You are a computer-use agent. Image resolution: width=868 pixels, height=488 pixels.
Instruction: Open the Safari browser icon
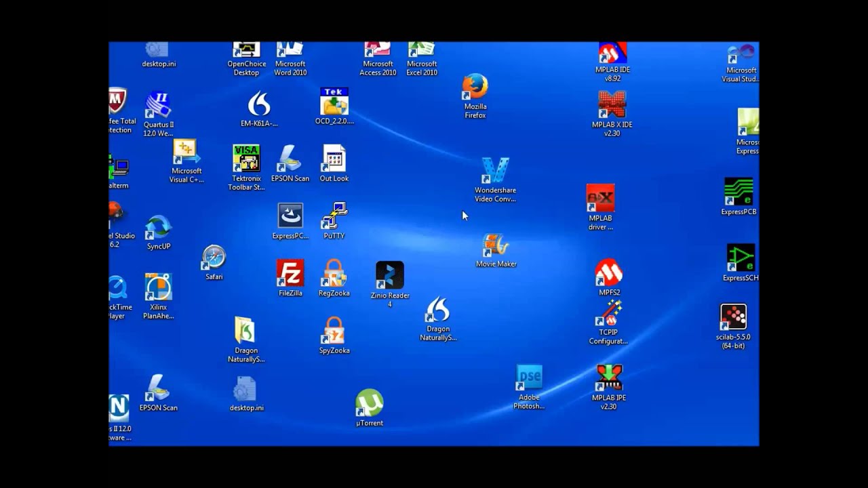(214, 263)
